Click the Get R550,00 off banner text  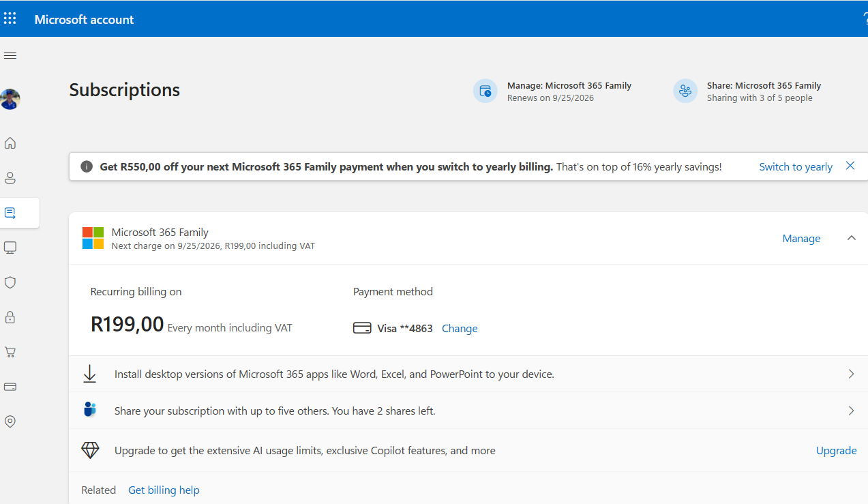click(x=326, y=167)
